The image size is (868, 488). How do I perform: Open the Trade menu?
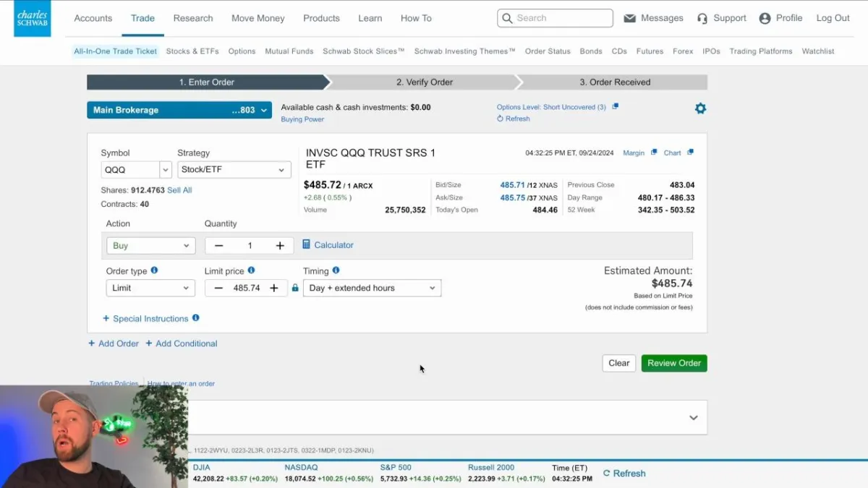pos(142,18)
